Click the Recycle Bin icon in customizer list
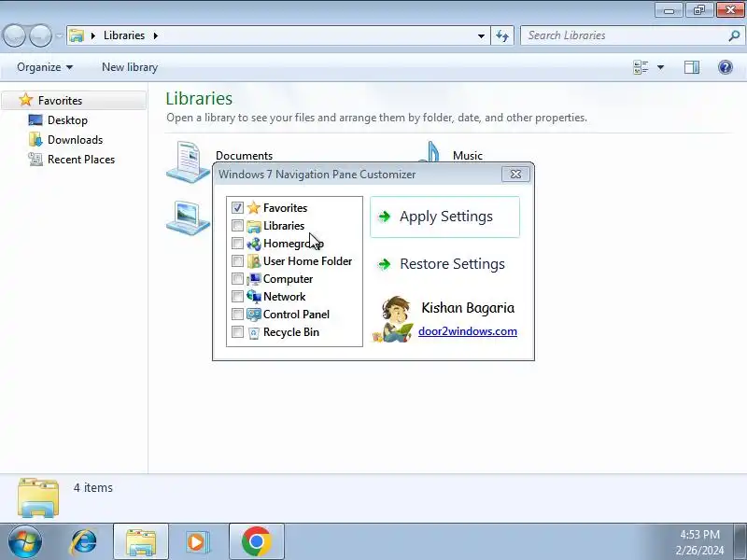 [253, 332]
